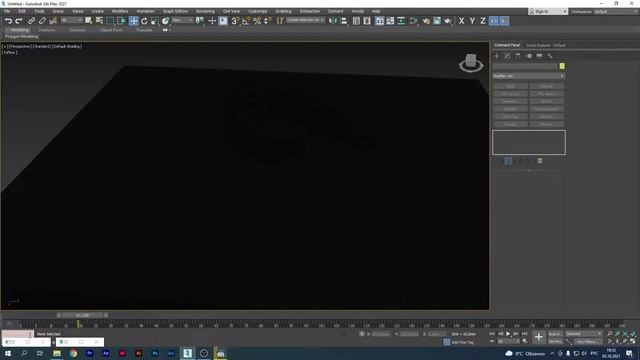
Task: Choose the Unlink Selection tool
Action: (42, 21)
